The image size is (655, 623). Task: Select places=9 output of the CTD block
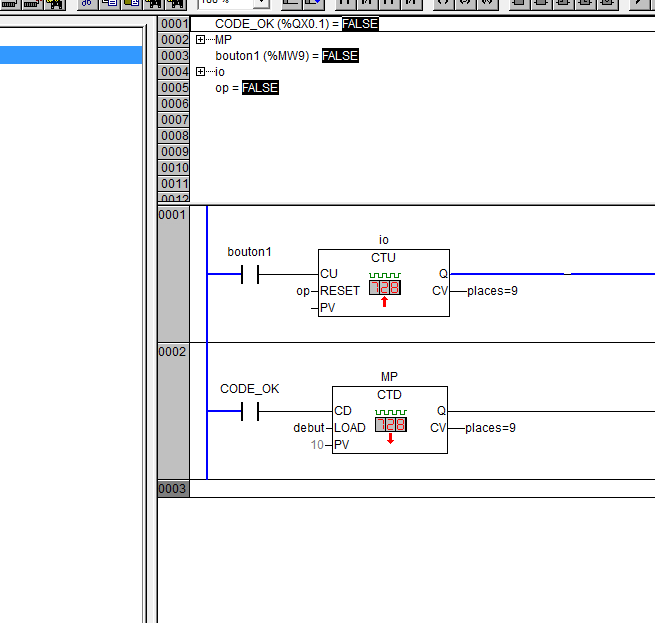pos(490,428)
